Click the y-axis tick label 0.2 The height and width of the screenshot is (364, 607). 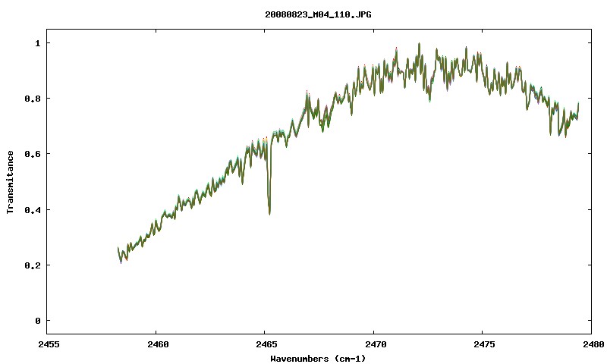[33, 265]
